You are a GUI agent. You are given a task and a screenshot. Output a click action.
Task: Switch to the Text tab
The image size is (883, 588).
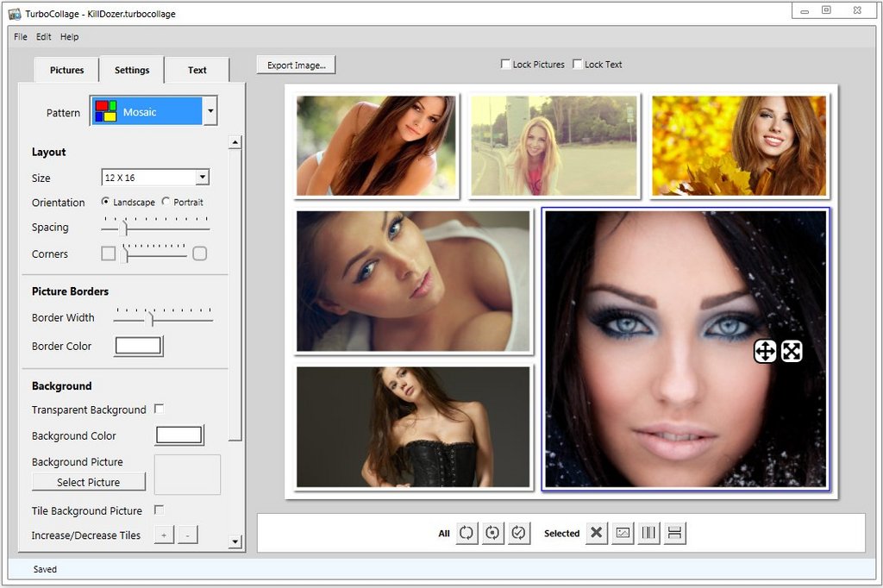pyautogui.click(x=197, y=71)
